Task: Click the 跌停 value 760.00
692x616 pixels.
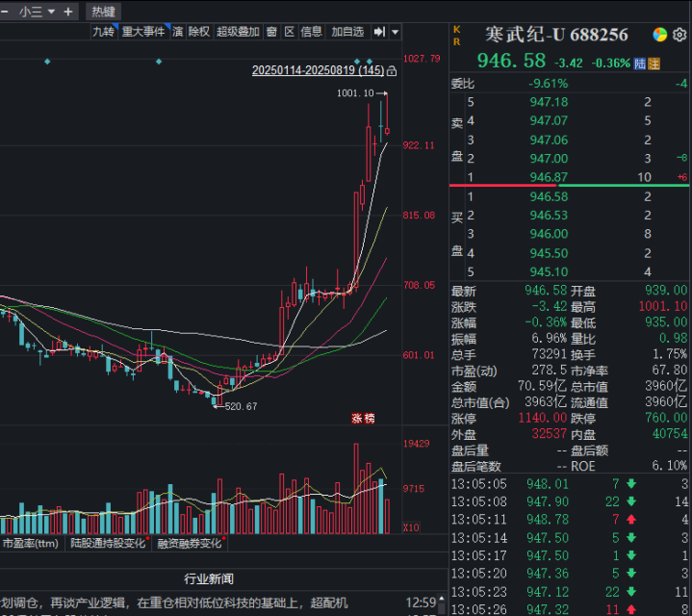Action: click(x=666, y=418)
